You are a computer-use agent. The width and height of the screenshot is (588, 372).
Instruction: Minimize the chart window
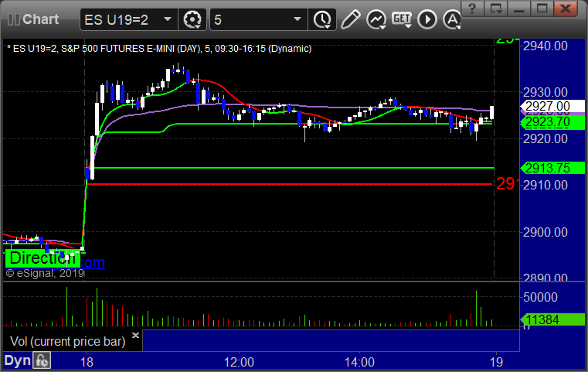tap(518, 8)
